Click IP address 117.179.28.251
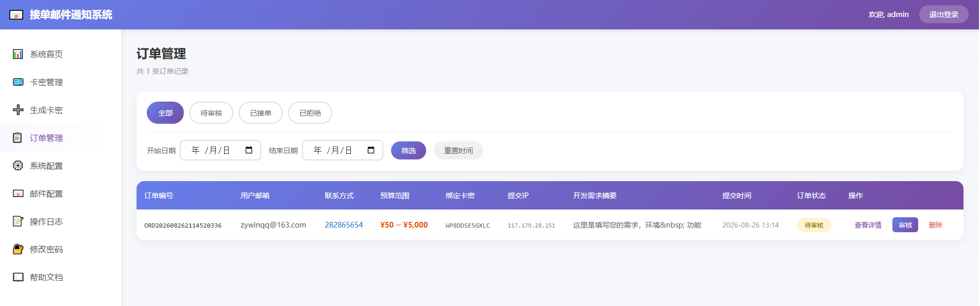 [x=531, y=226]
